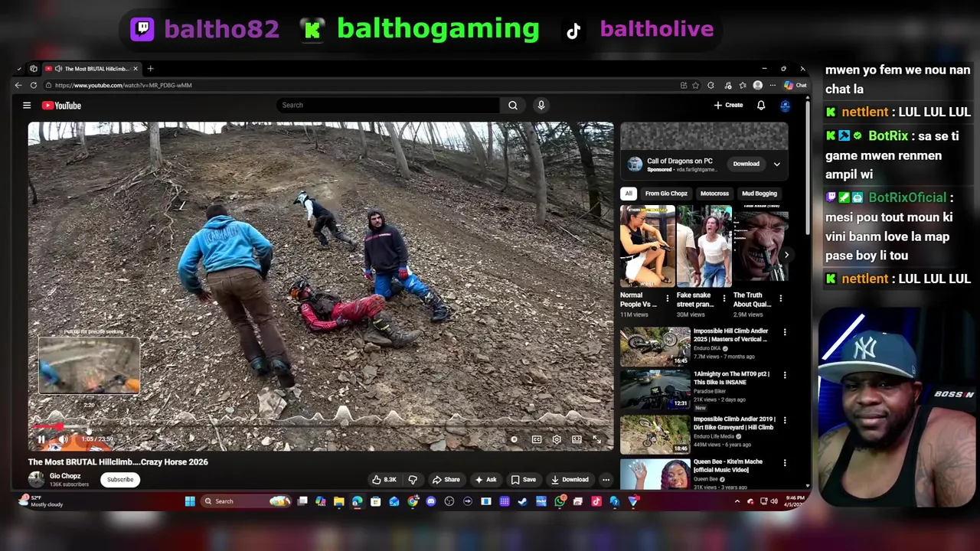This screenshot has width=980, height=551.
Task: Close The Most BRUTAL Hillclimb tab
Action: pos(136,69)
